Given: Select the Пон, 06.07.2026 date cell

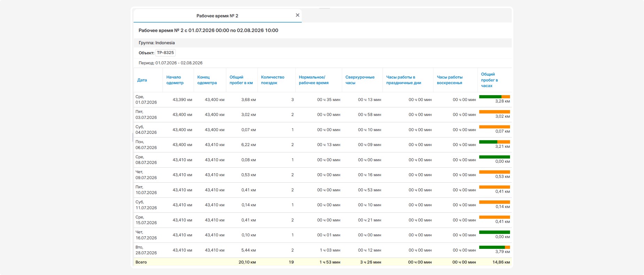Looking at the screenshot, I should click(146, 145).
